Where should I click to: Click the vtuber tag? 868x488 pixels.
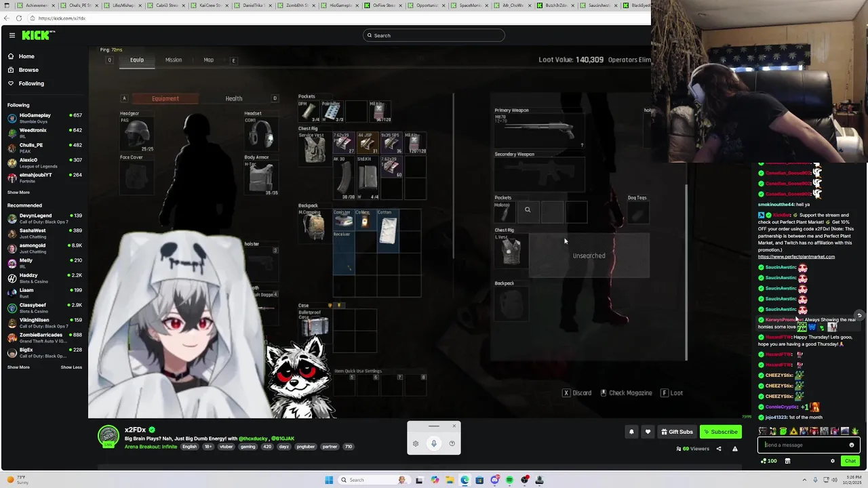point(226,447)
